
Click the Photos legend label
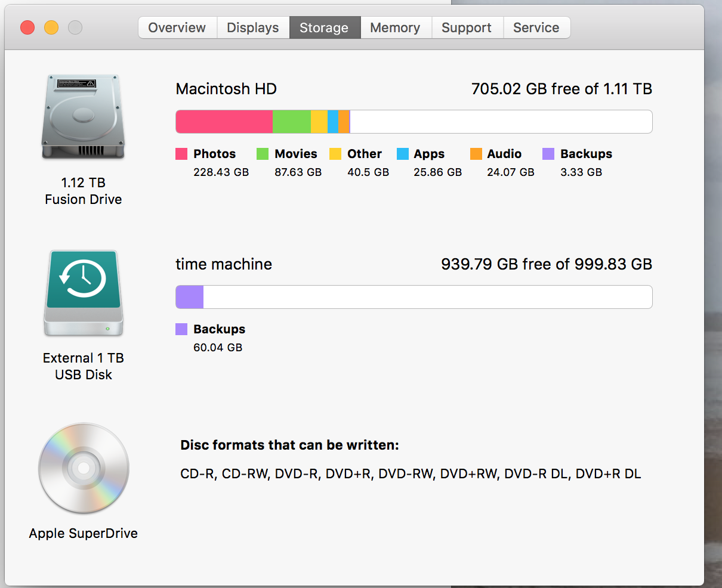click(x=215, y=154)
